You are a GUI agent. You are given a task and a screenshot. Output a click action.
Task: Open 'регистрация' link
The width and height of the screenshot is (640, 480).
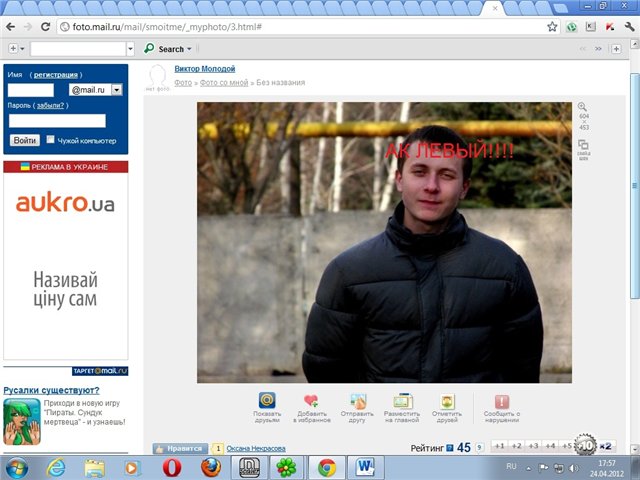pos(56,75)
